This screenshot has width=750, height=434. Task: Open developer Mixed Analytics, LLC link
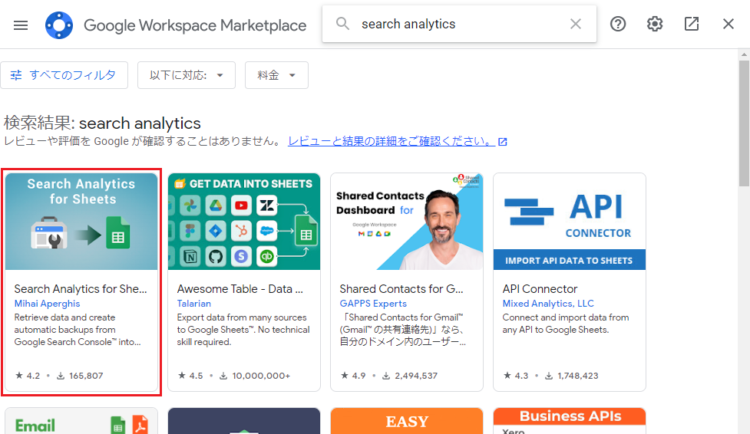point(548,304)
